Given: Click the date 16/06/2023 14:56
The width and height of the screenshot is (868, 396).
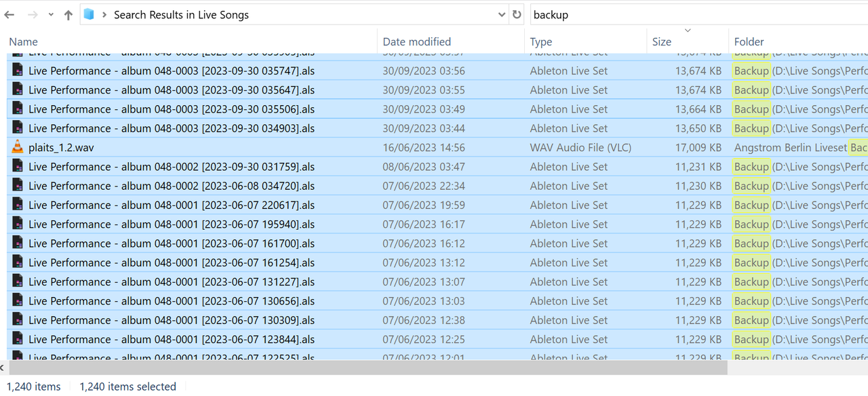Looking at the screenshot, I should click(424, 147).
